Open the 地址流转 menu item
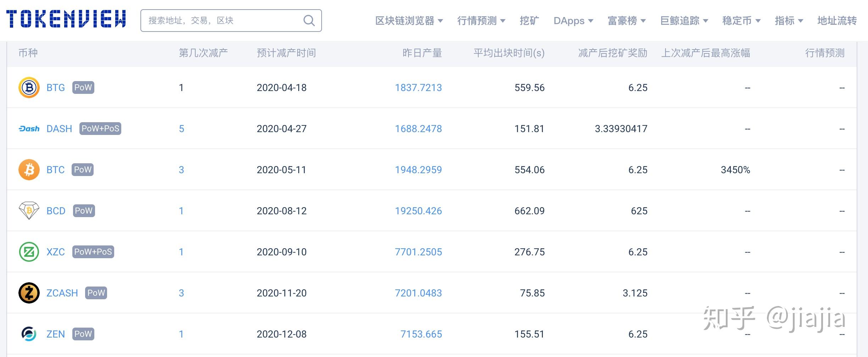Screen dimensions: 868x357 coord(837,21)
